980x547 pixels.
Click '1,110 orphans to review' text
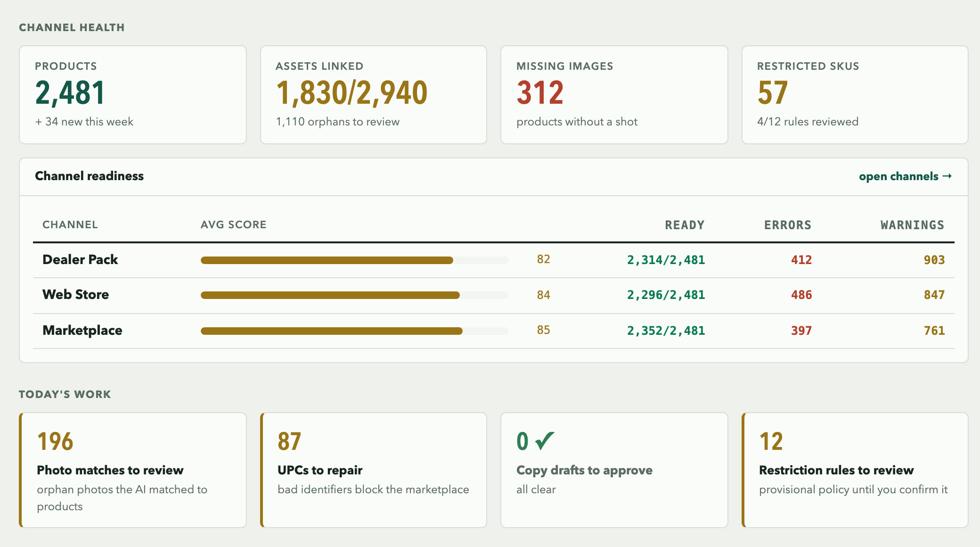coord(338,122)
